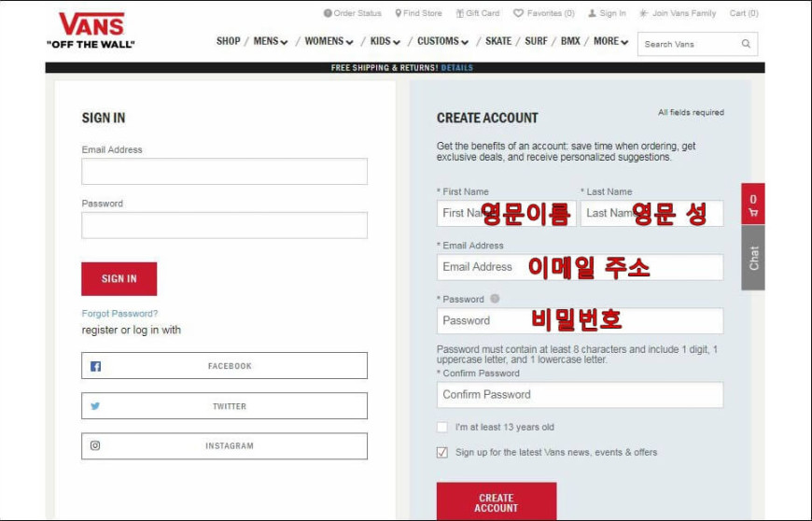This screenshot has width=812, height=521.
Task: Click the Order Status icon link
Action: click(328, 13)
